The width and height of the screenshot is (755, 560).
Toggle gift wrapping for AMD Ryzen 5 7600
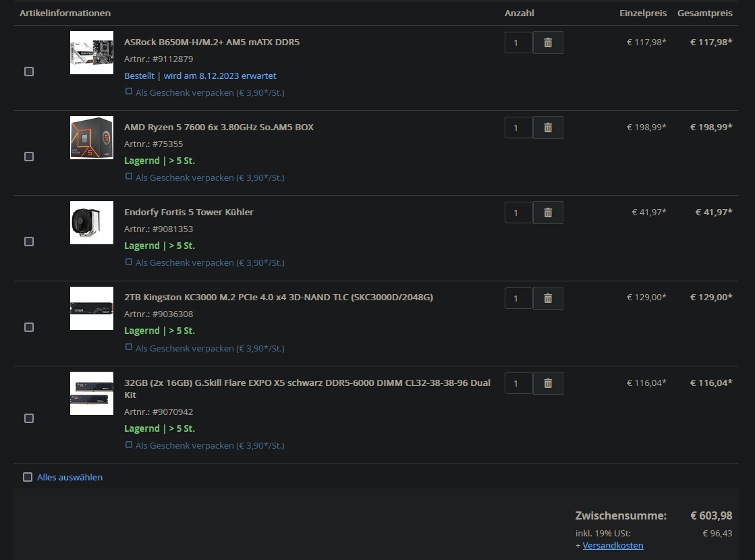(x=129, y=176)
